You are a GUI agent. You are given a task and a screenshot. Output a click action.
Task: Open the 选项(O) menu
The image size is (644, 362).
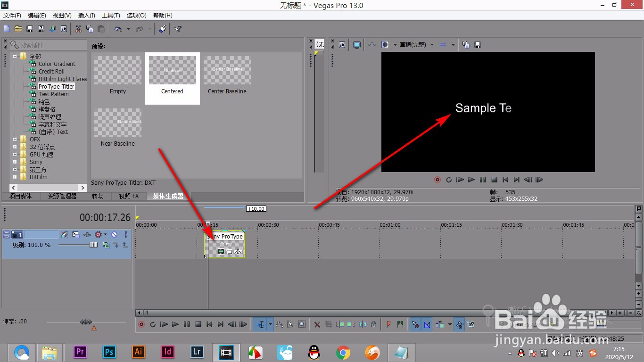(136, 16)
